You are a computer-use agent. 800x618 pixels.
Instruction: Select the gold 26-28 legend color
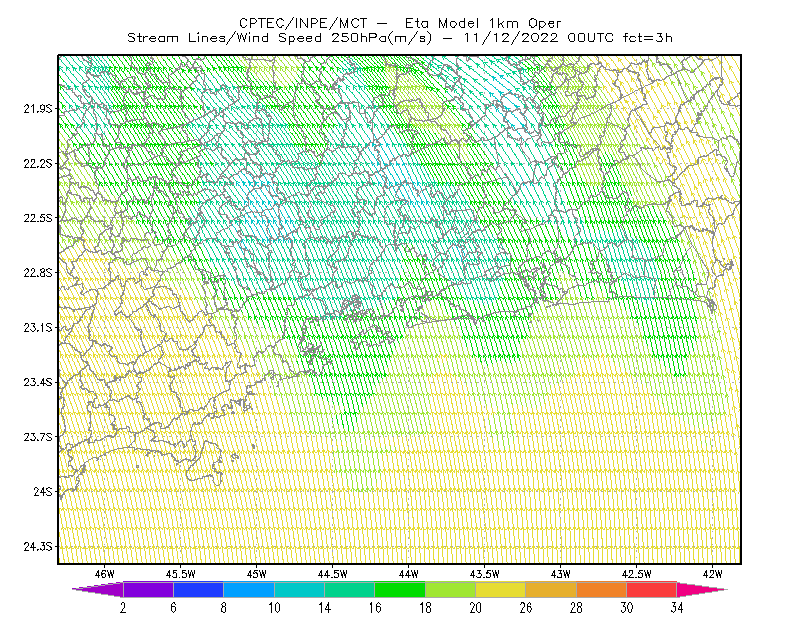[551, 589]
